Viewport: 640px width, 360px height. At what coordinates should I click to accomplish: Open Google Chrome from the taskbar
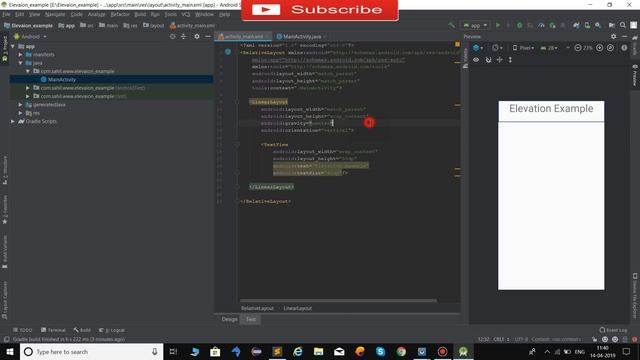pos(401,351)
